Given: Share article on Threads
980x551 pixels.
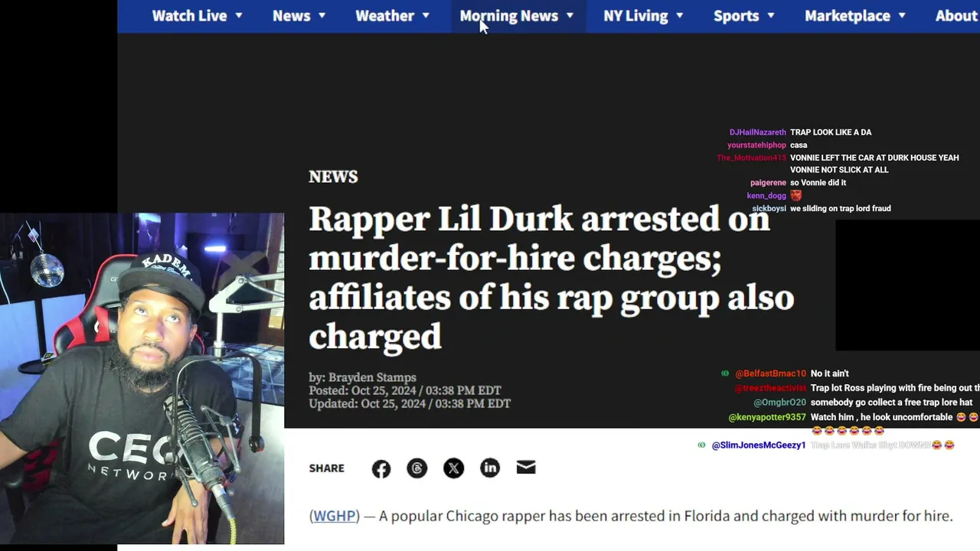Looking at the screenshot, I should pos(417,468).
